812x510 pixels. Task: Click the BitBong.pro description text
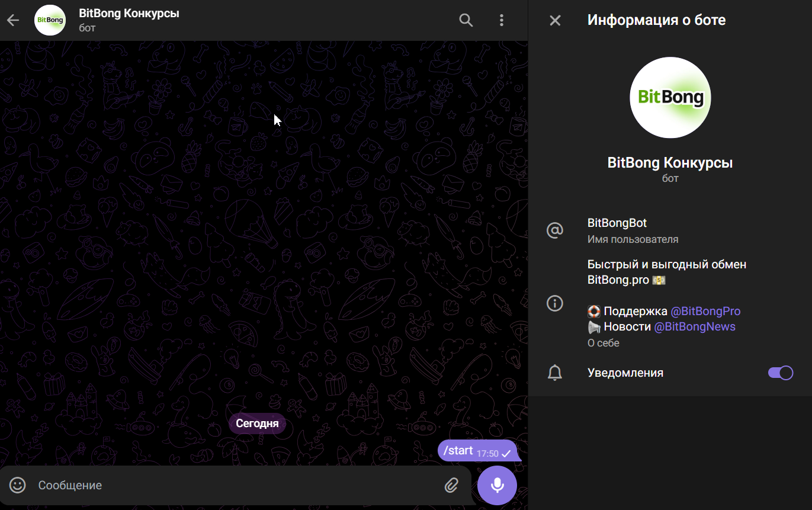(618, 280)
